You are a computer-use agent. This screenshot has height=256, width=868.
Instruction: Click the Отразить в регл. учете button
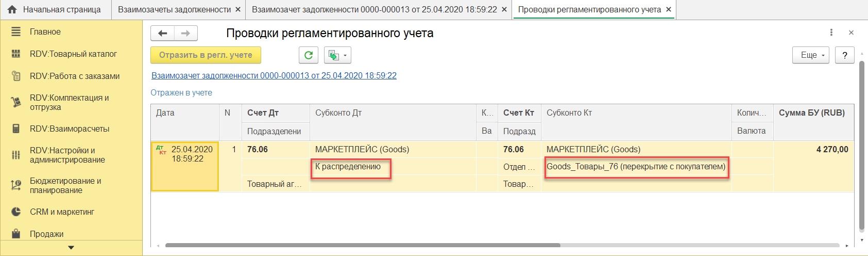[206, 55]
